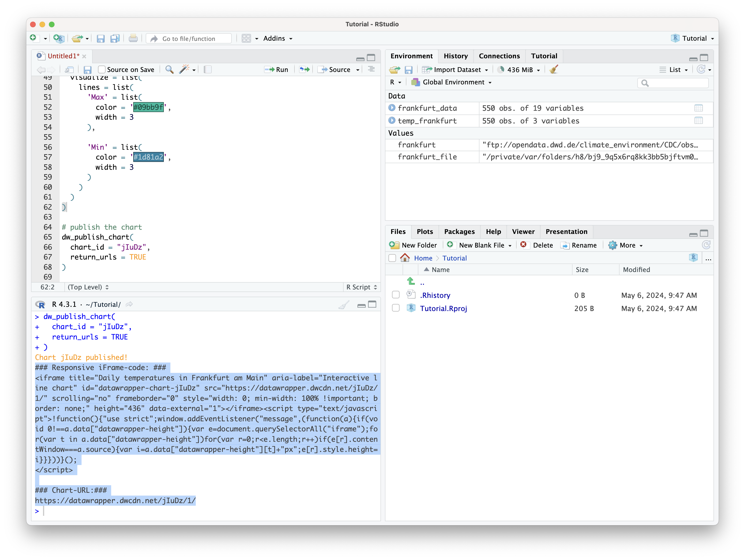The image size is (745, 560).
Task: Switch to the Presentation tab
Action: (x=566, y=232)
